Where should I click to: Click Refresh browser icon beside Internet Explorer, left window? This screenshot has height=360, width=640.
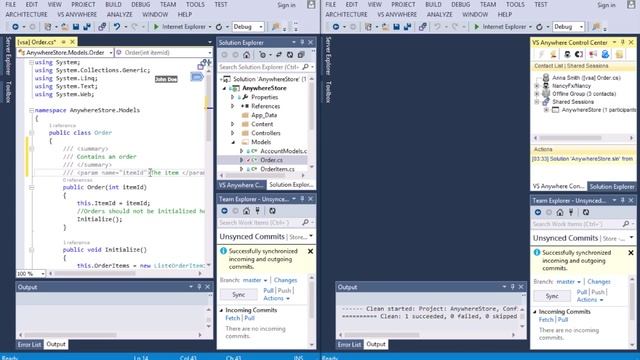[219, 27]
